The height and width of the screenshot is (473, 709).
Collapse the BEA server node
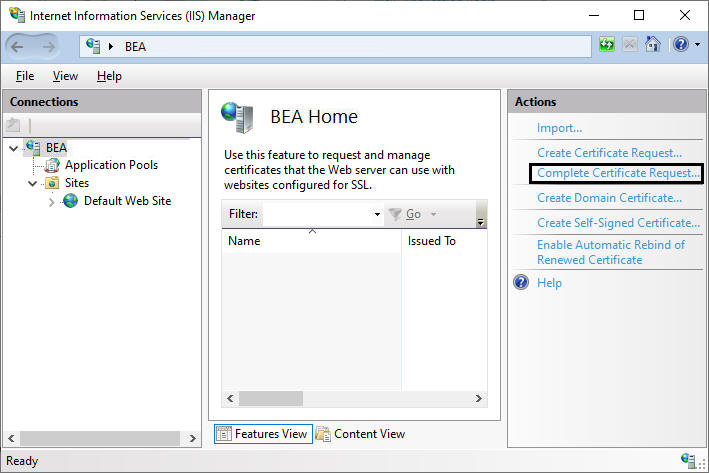(14, 148)
